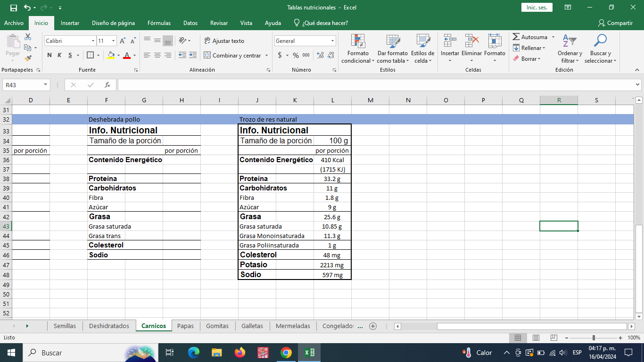Switch to the Fórmulas ribbon tab
The image size is (644, 362).
159,23
